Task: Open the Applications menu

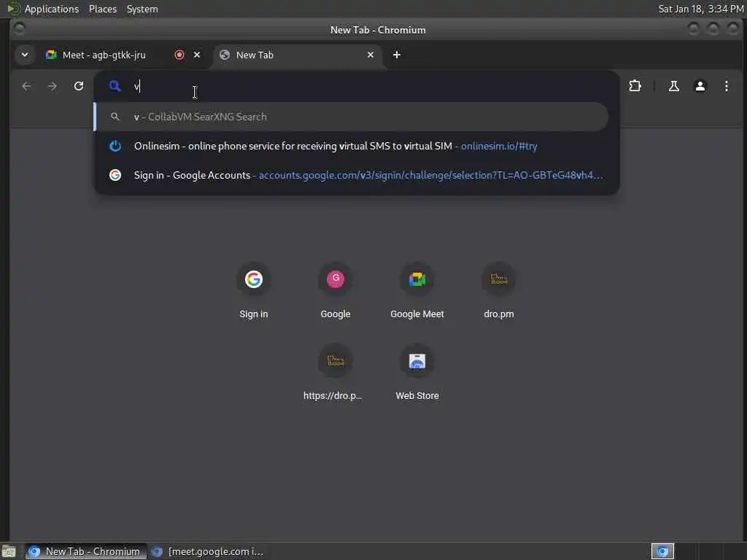Action: pyautogui.click(x=52, y=9)
